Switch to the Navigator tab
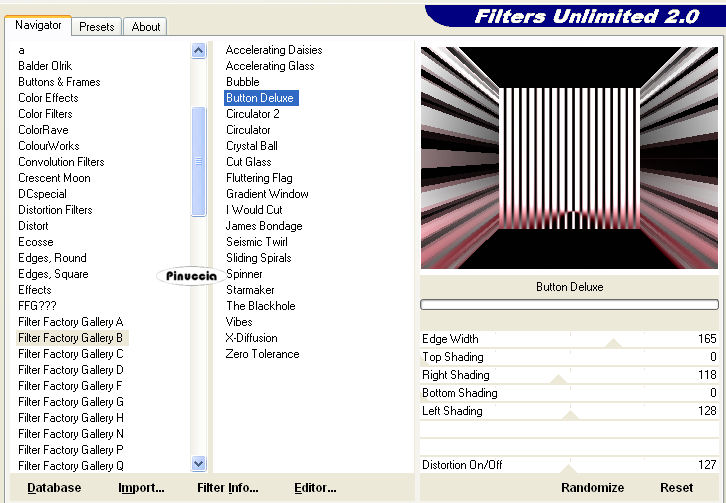The image size is (726, 503). (38, 25)
